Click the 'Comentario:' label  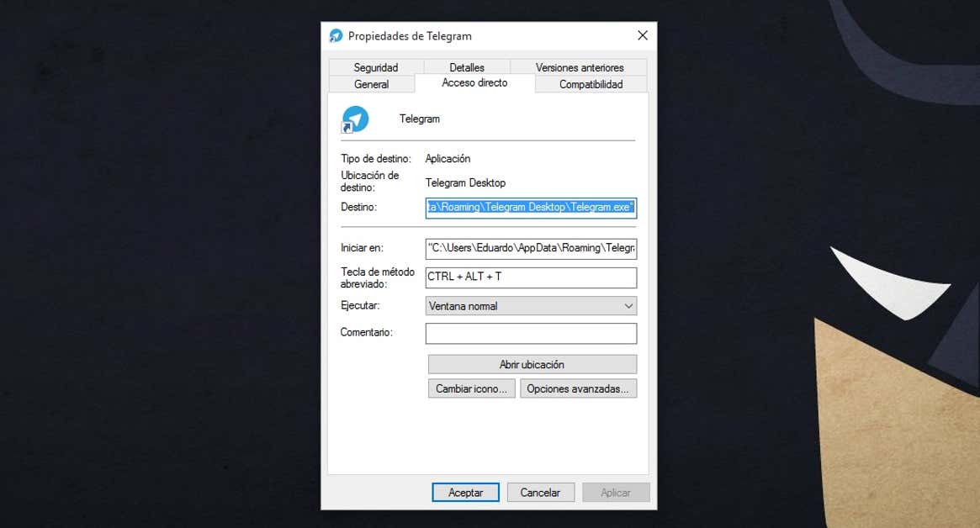[366, 332]
